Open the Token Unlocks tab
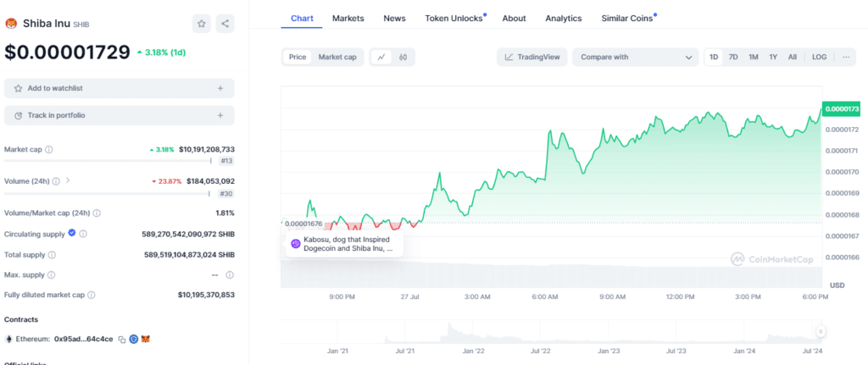This screenshot has width=868, height=365. [x=455, y=19]
